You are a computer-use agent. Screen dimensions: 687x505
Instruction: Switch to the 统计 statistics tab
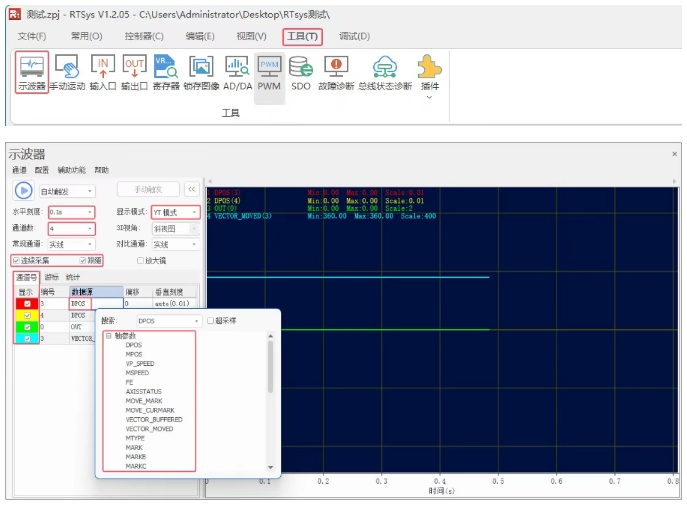click(73, 277)
